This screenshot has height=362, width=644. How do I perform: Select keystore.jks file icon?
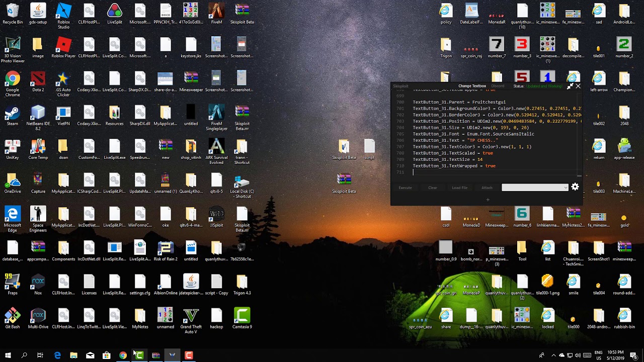coord(191,48)
